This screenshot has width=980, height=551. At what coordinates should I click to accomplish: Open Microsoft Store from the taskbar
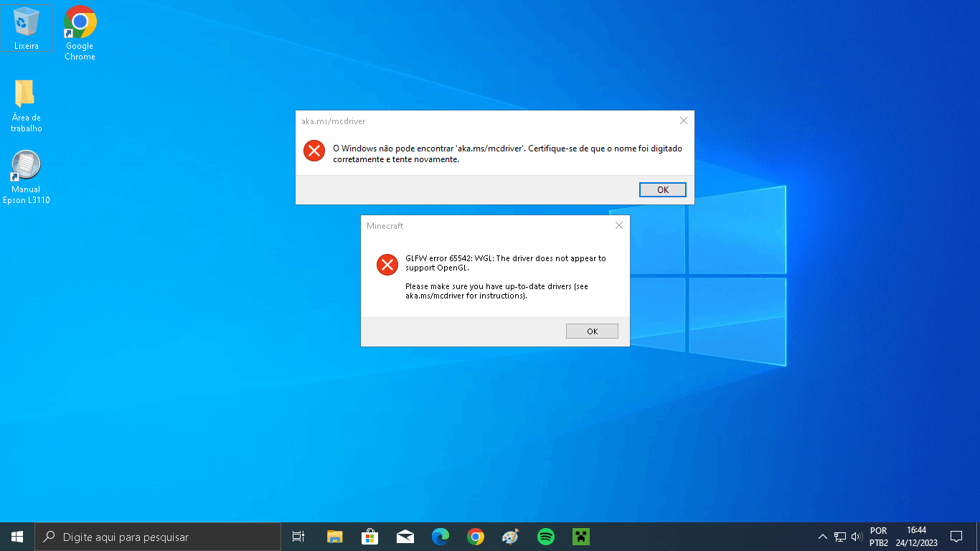369,537
